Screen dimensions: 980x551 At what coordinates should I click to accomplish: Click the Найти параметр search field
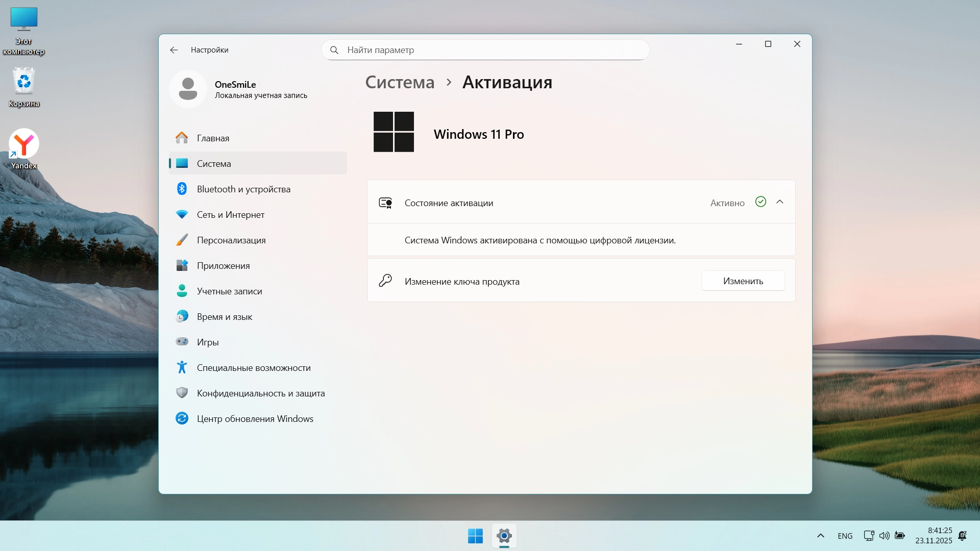[485, 50]
